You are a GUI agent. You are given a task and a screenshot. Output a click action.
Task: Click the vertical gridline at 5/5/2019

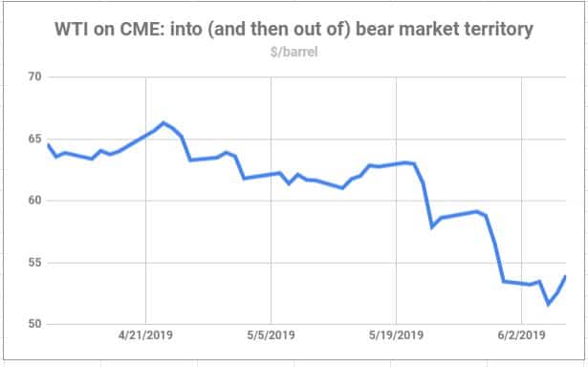click(271, 201)
